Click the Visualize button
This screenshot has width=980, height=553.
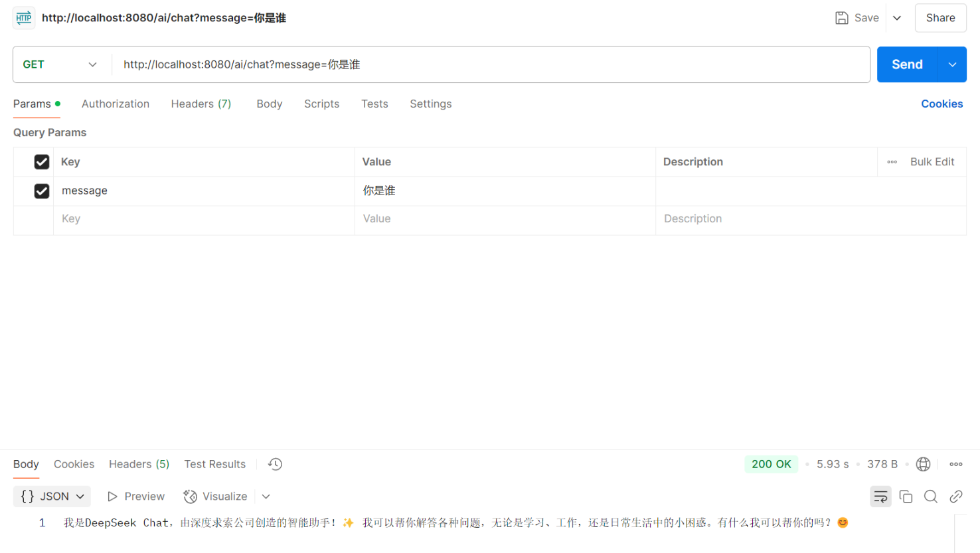point(215,497)
